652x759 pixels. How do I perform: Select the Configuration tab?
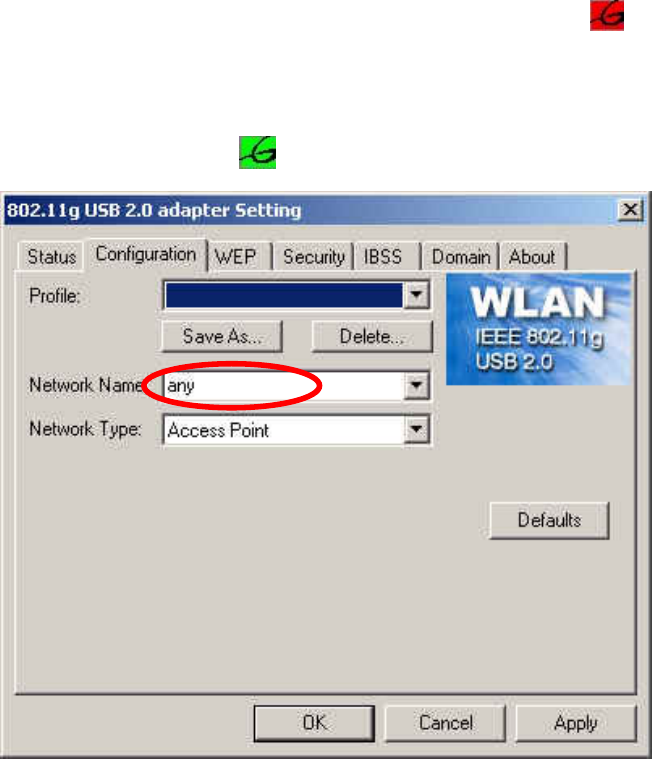point(146,254)
